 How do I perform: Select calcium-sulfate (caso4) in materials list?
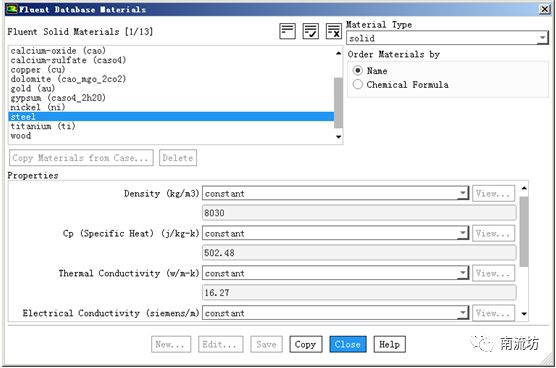[171, 60]
